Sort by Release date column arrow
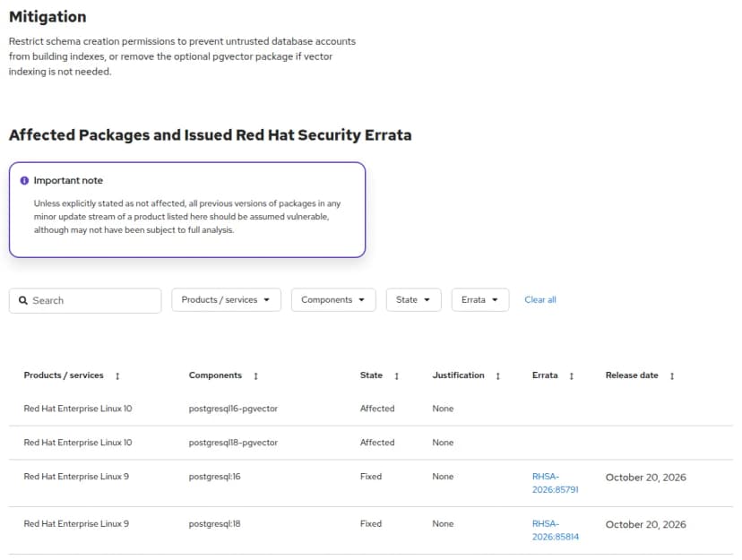 click(x=672, y=376)
